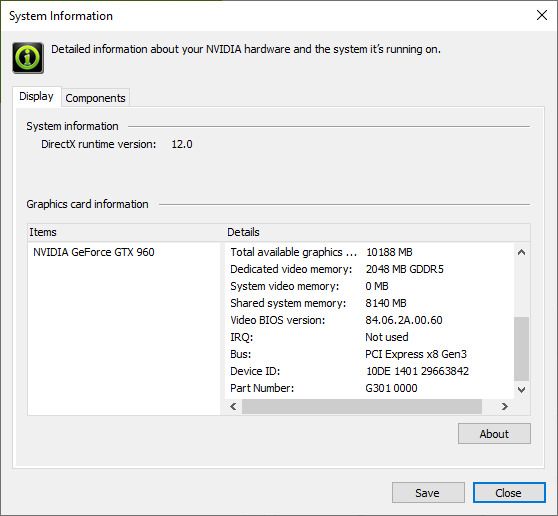
Task: Click the green NVIDIA info icon
Action: (x=28, y=58)
